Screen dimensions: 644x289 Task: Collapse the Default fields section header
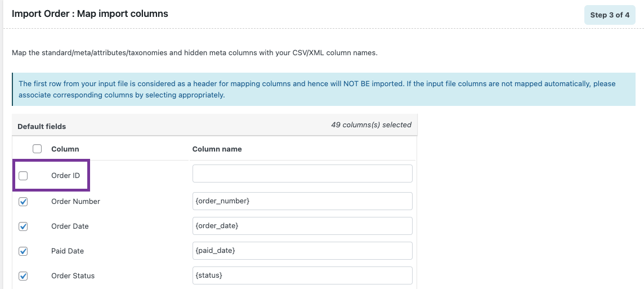(42, 126)
